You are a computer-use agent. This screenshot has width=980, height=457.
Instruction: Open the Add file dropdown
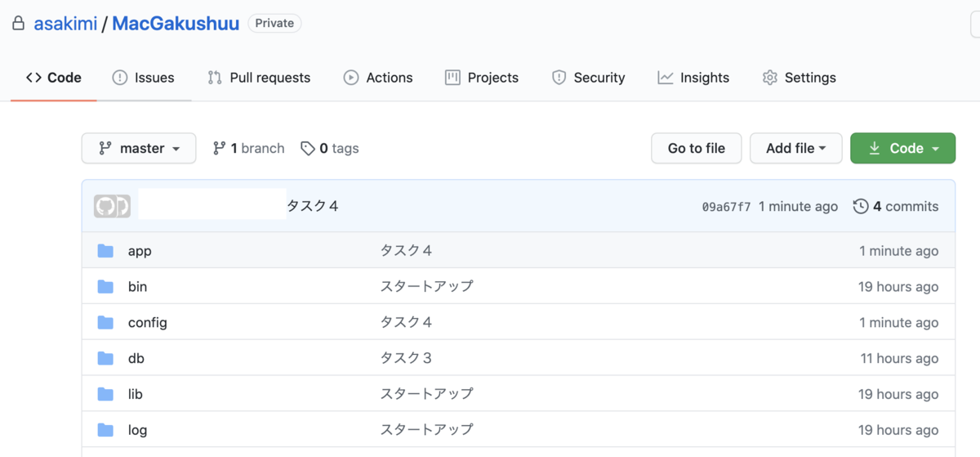pos(796,148)
